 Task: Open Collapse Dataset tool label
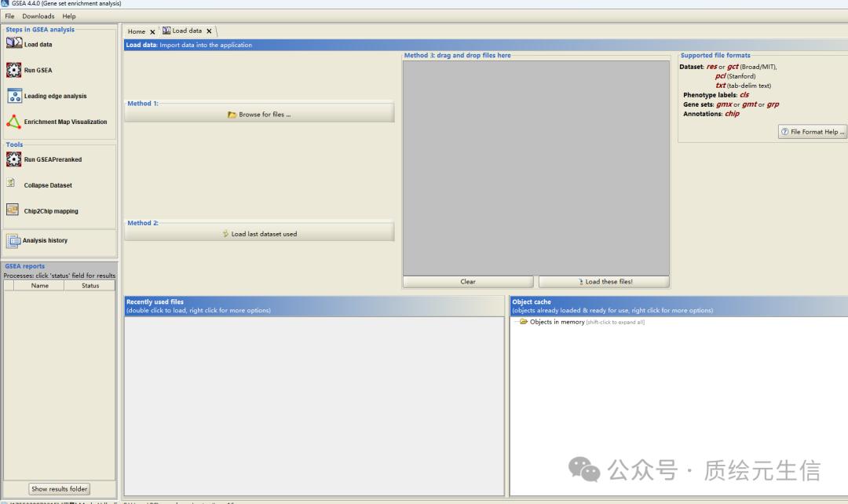(48, 185)
